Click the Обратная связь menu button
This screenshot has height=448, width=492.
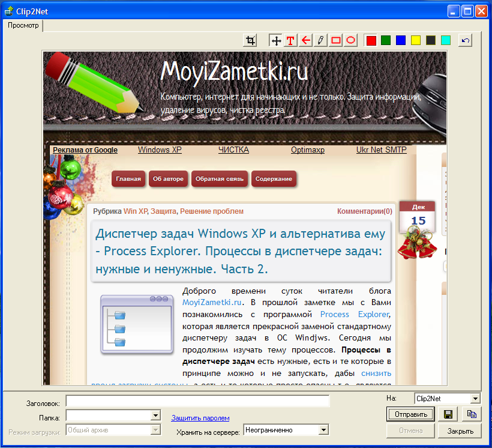point(220,179)
